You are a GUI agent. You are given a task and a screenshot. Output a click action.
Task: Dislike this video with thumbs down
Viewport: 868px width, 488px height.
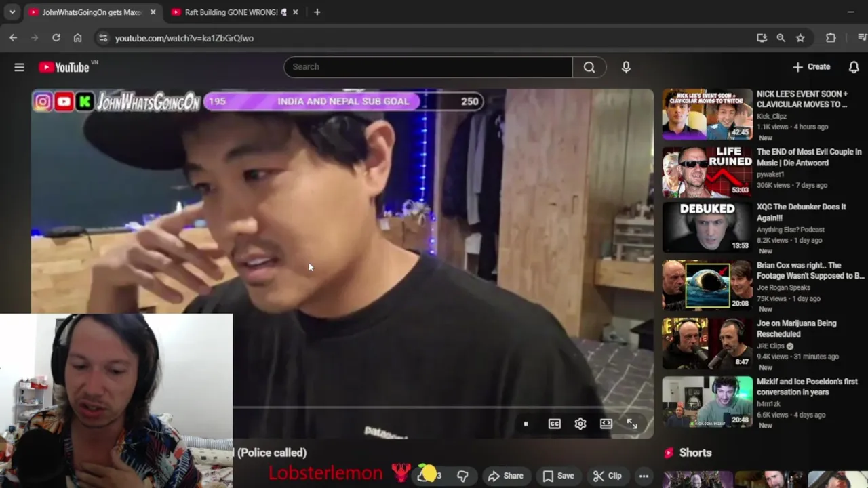point(462,476)
